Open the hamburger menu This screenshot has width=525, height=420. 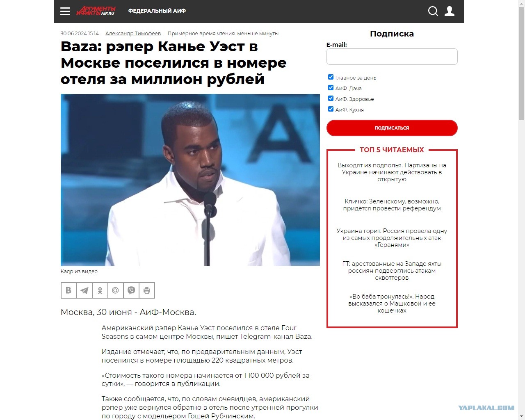click(65, 11)
